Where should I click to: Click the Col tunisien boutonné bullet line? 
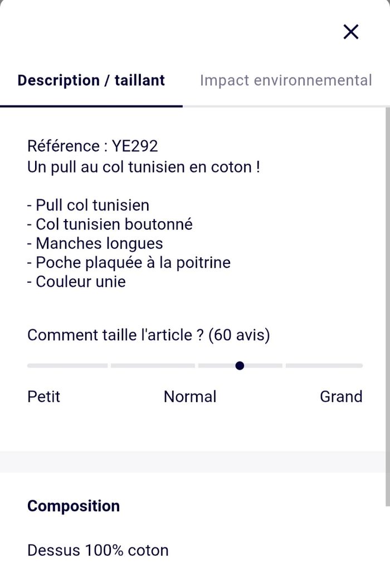point(110,224)
